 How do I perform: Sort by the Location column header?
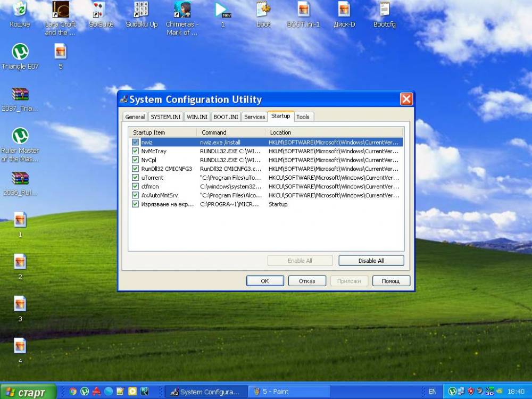pos(334,132)
